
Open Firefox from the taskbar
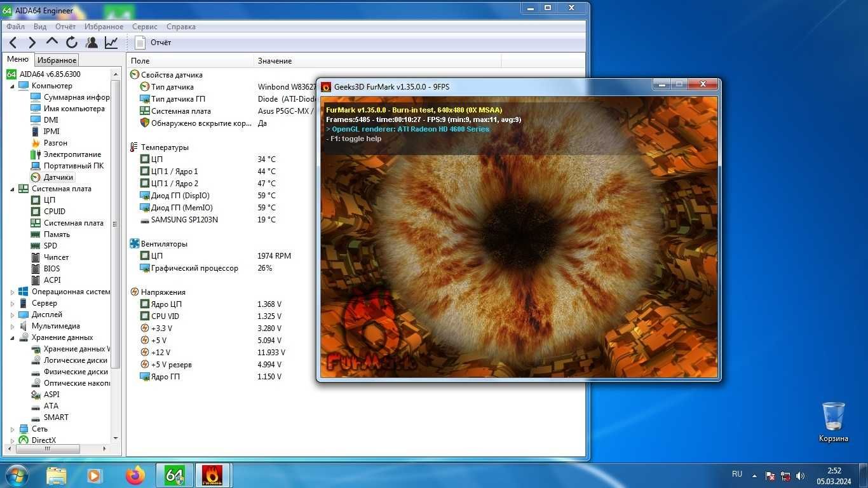pyautogui.click(x=135, y=475)
